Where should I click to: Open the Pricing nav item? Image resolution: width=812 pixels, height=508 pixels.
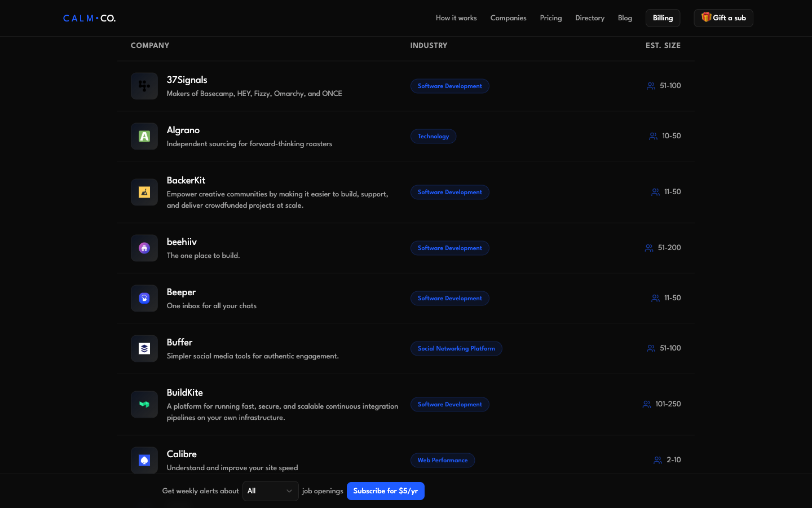tap(551, 18)
